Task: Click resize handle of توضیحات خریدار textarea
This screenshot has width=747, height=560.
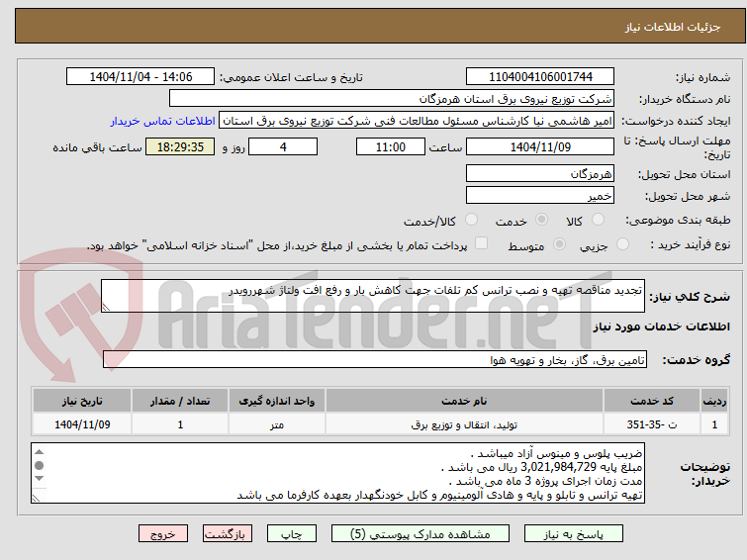Action: 36,498
